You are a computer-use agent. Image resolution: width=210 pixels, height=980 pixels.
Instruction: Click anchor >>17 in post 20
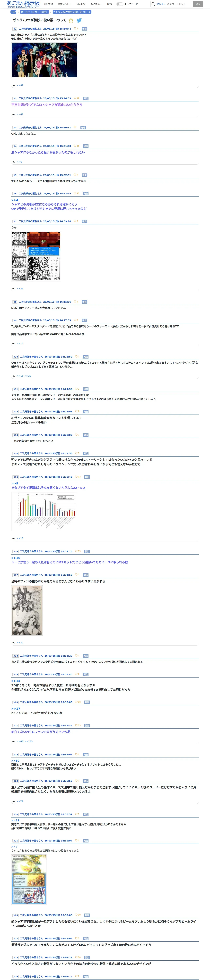pyautogui.click(x=16, y=709)
